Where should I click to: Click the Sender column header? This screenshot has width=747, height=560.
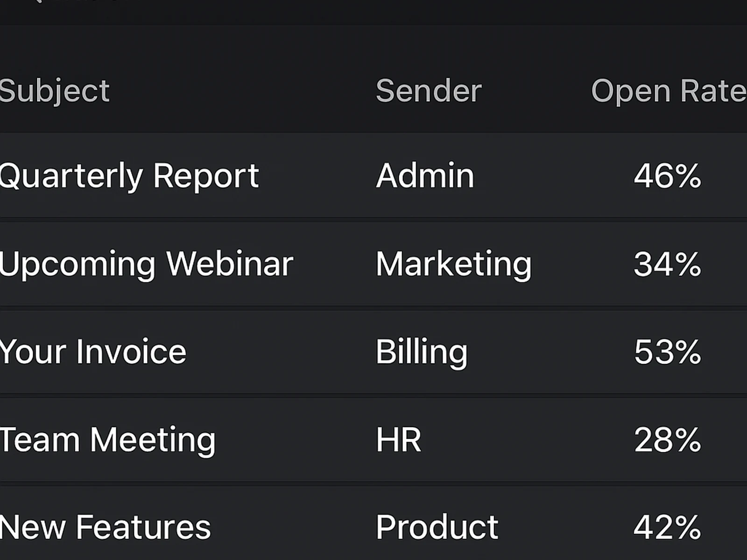click(x=427, y=91)
